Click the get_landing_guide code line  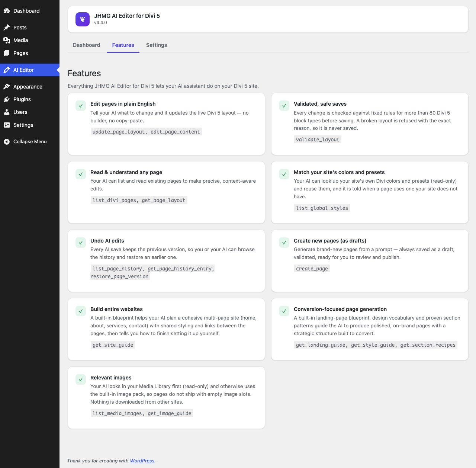point(376,345)
